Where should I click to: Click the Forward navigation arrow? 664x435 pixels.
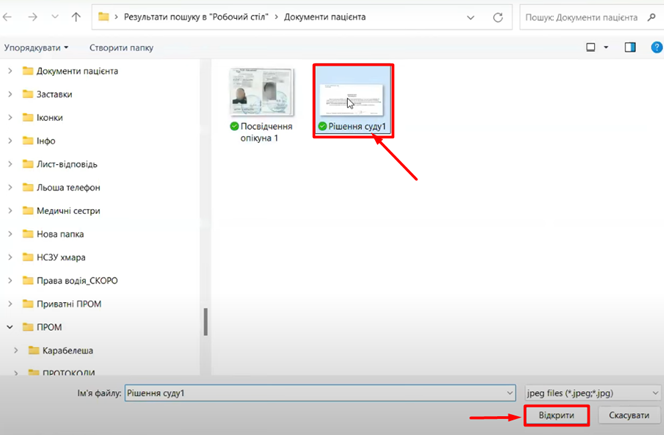coord(33,17)
